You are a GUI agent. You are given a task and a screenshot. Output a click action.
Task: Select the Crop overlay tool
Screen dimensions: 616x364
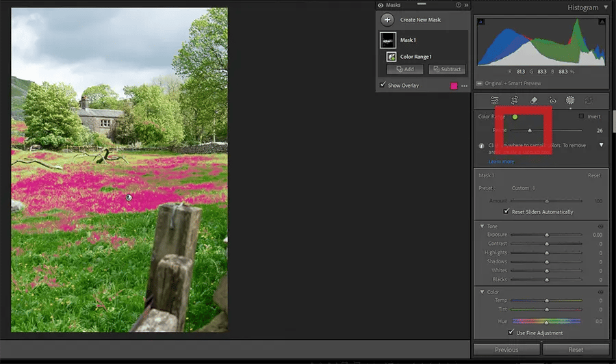click(514, 101)
